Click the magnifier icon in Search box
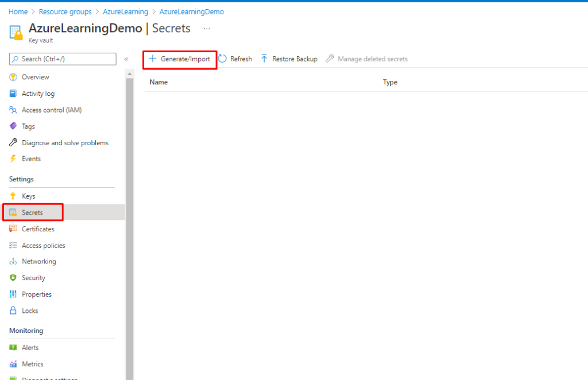This screenshot has width=588, height=380. [x=16, y=59]
